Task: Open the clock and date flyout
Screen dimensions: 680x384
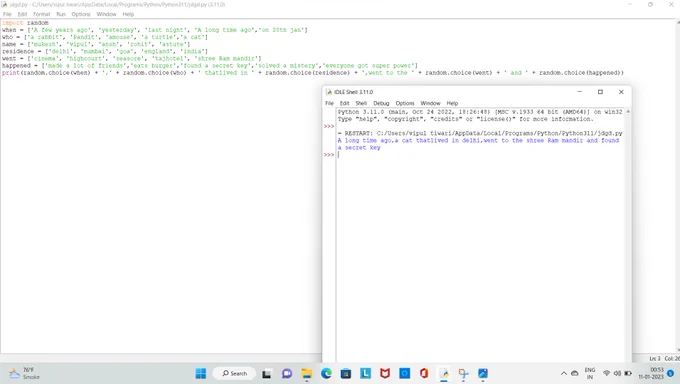Action: 651,374
